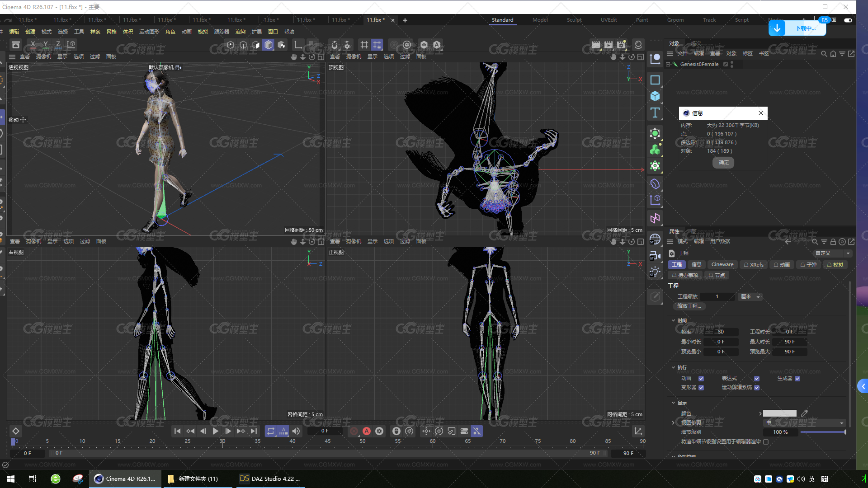
Task: Expand Genesis8Female object tree
Action: [668, 64]
